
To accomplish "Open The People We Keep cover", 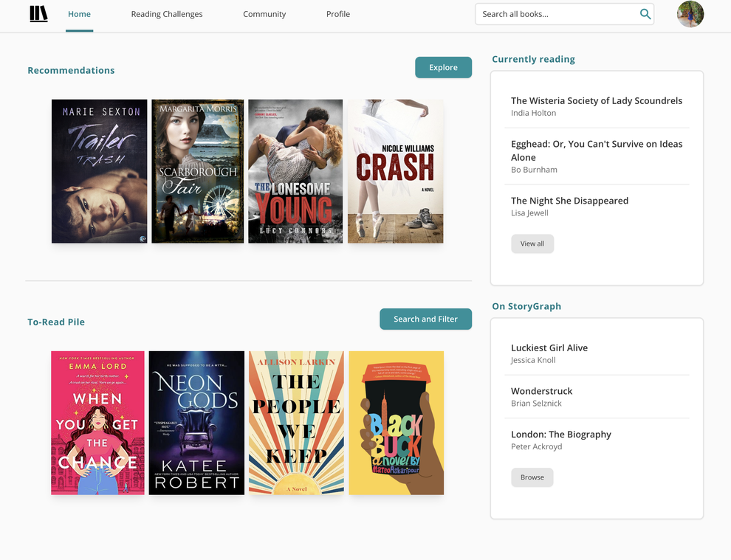I will [x=297, y=423].
